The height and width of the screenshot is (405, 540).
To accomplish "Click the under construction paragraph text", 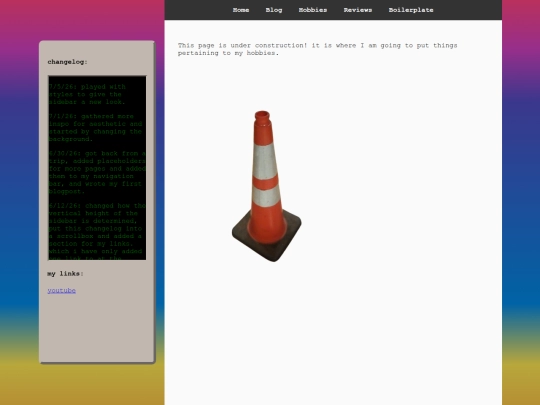I will coord(317,49).
